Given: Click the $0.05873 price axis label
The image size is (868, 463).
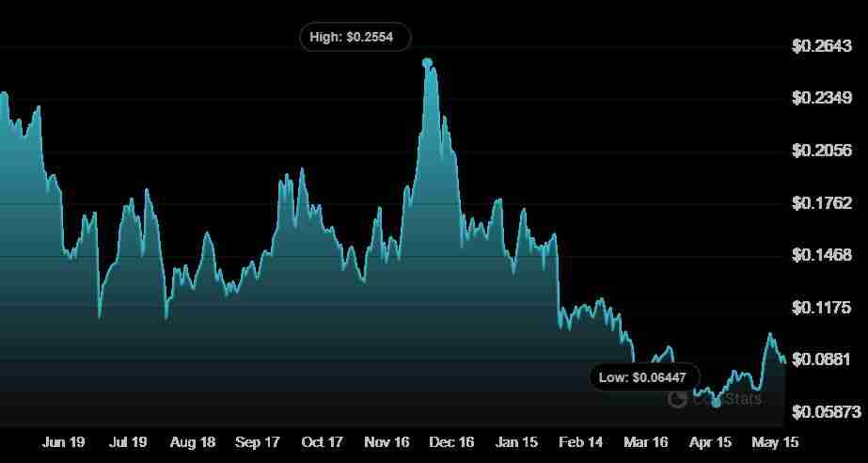Looking at the screenshot, I should pos(825,412).
